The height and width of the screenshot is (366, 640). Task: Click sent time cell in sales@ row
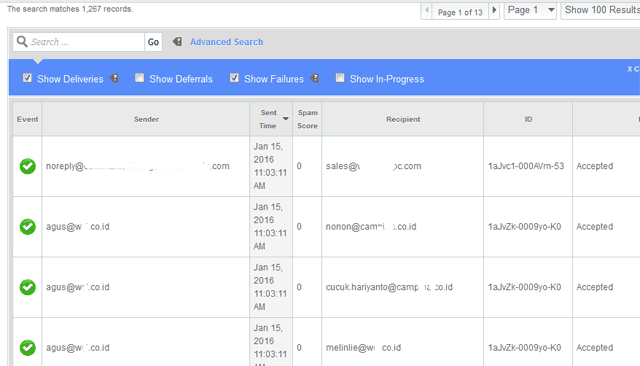tap(271, 166)
